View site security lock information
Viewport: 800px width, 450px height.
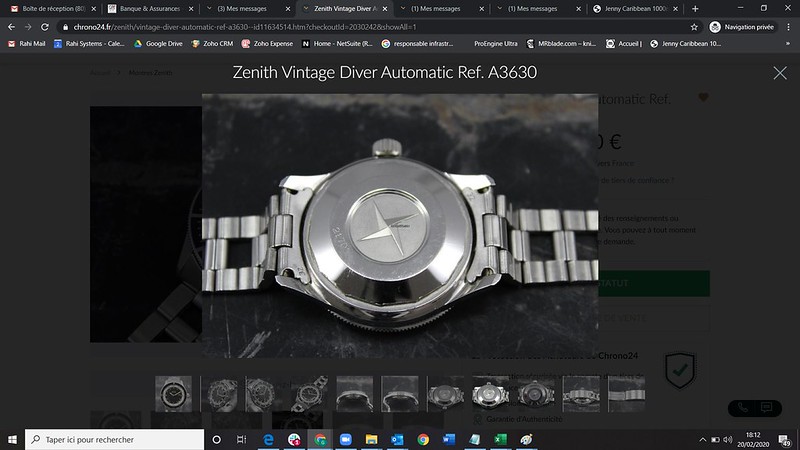click(x=65, y=27)
